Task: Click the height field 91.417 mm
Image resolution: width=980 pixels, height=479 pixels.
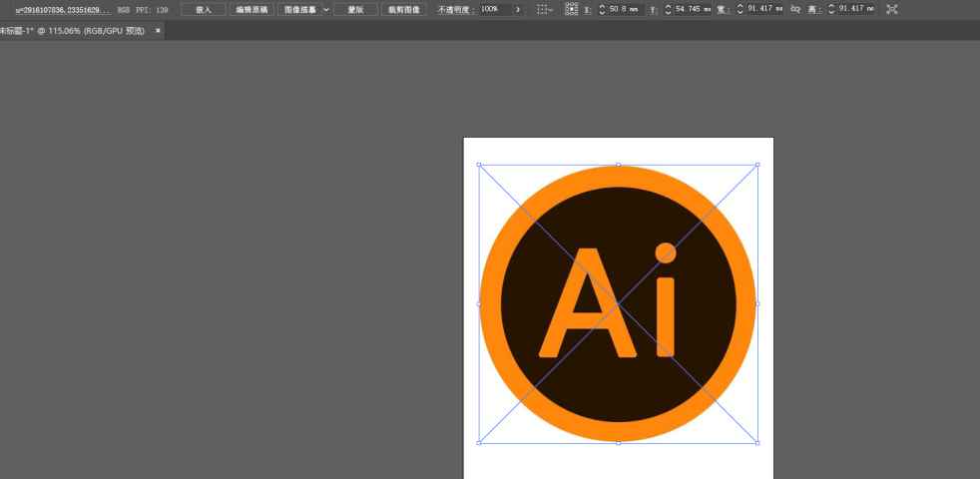Action: (x=856, y=9)
